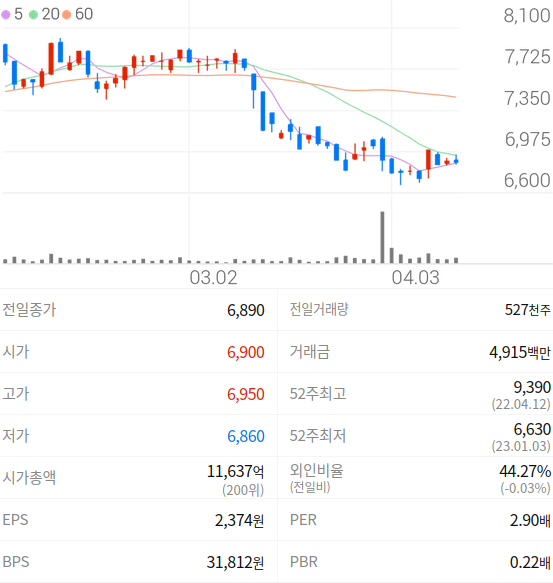The image size is (553, 583).
Task: Click the market cap rank (200위)
Action: [x=243, y=490]
